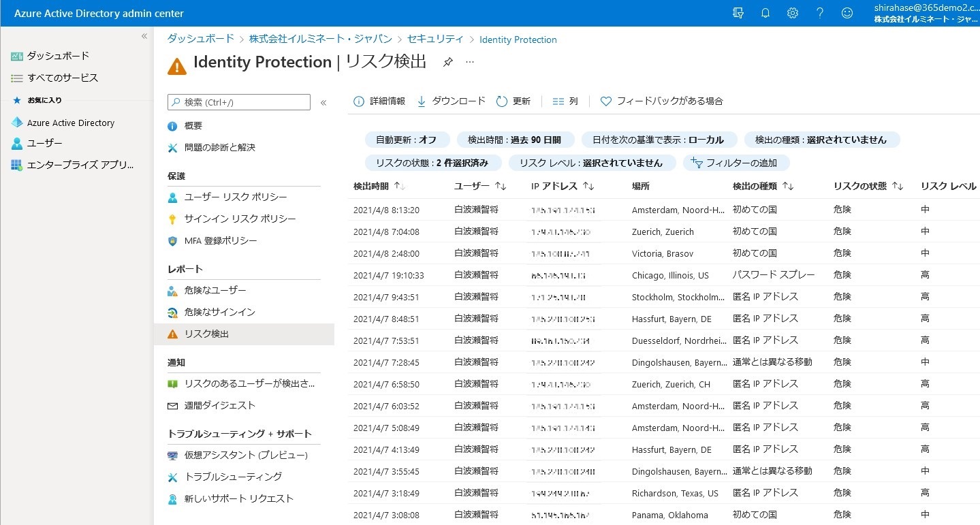Open the shirahase account menu in header

pos(927,13)
